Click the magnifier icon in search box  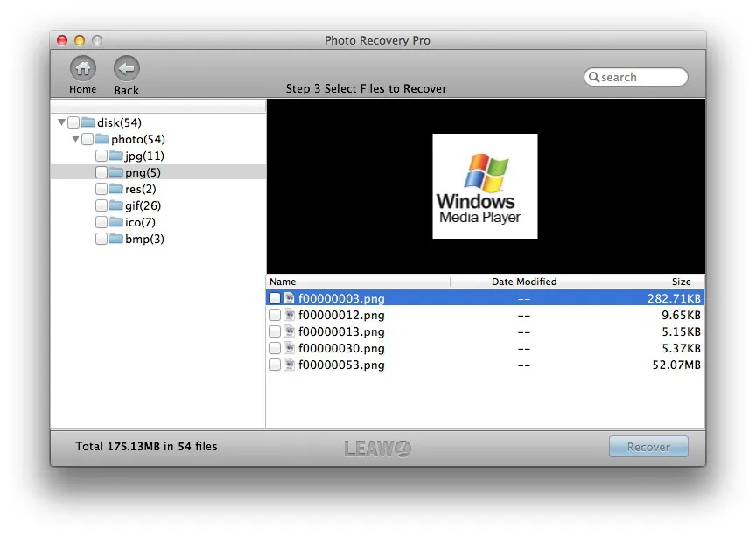(594, 77)
